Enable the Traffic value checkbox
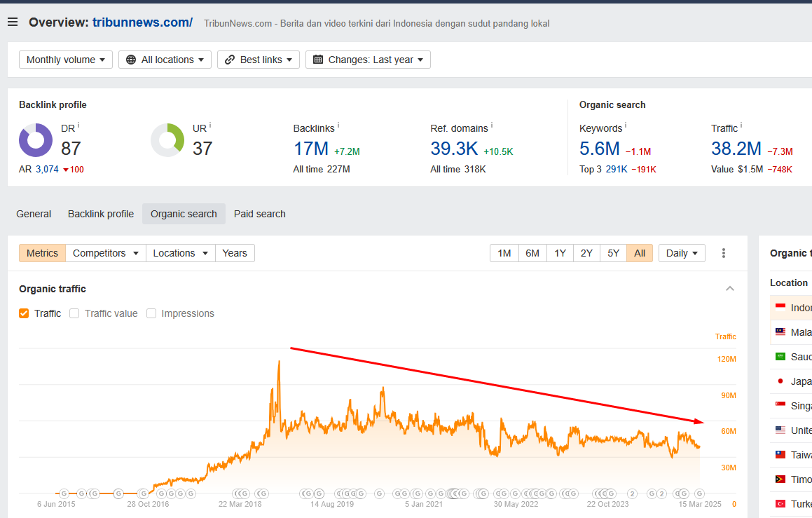The width and height of the screenshot is (812, 518). point(74,313)
